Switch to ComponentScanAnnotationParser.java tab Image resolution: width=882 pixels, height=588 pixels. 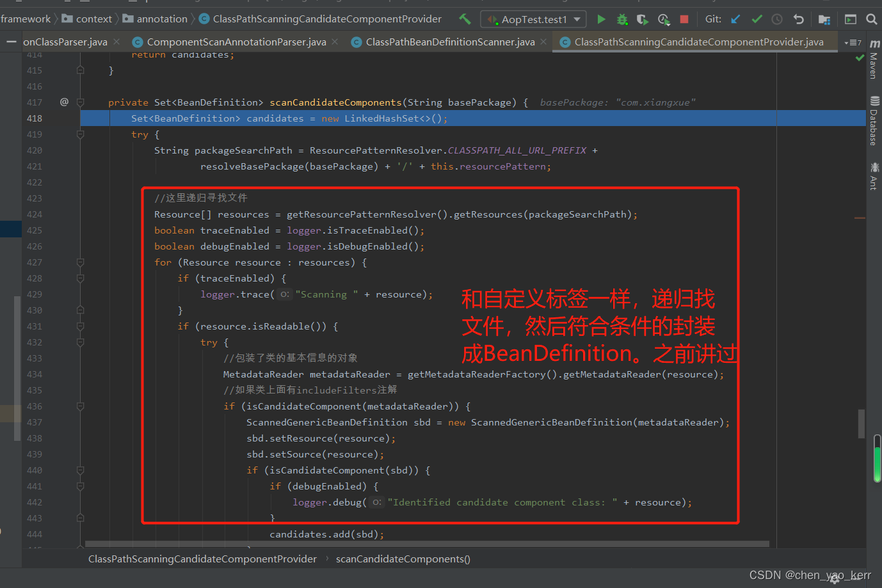[236, 42]
